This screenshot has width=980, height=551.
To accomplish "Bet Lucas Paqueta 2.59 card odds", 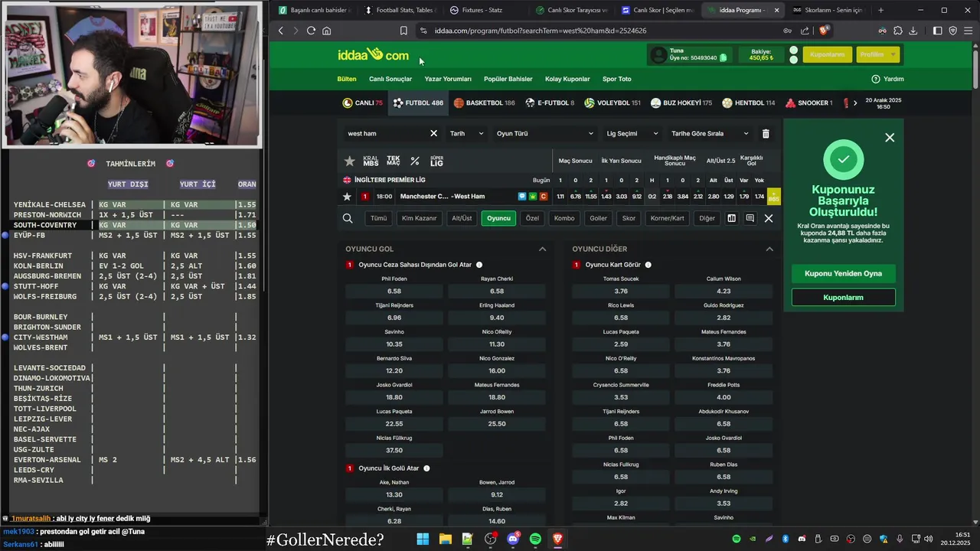I will click(x=621, y=344).
